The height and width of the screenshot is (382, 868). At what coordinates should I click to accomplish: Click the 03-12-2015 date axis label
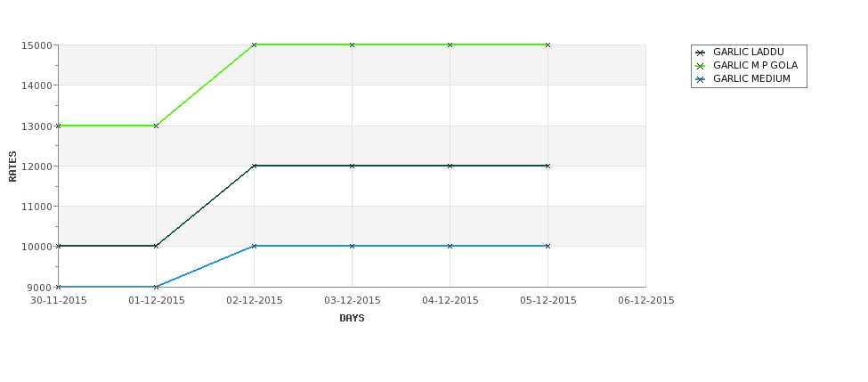(x=352, y=301)
